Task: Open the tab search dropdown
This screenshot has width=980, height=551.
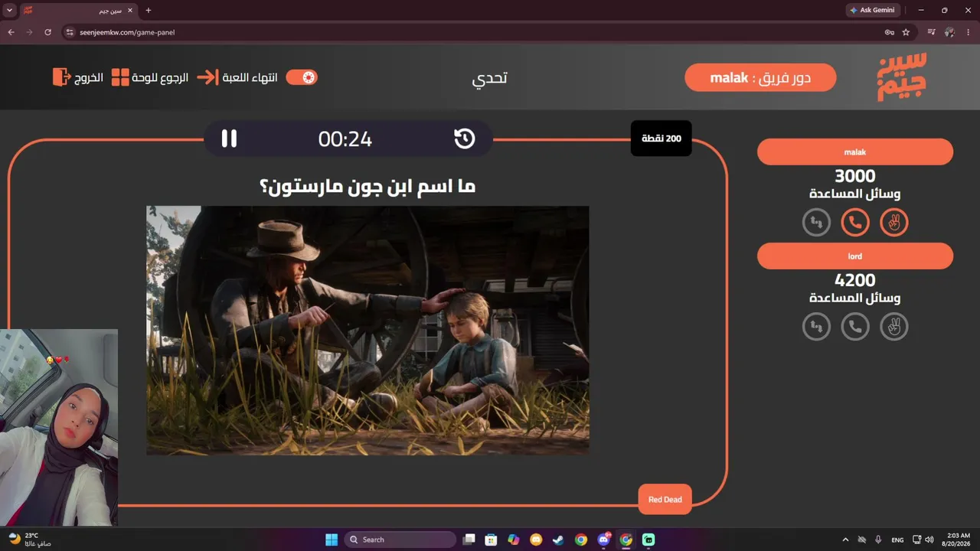Action: coord(9,11)
